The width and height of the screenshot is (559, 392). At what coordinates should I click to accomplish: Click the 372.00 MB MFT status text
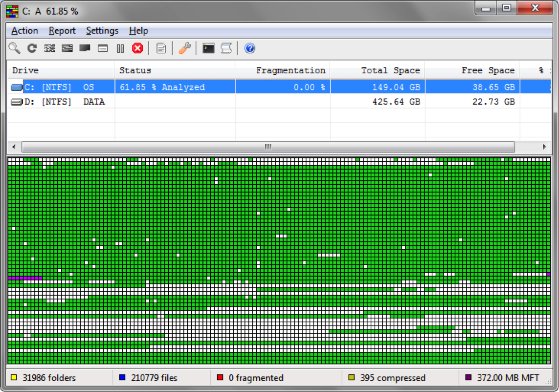point(508,378)
